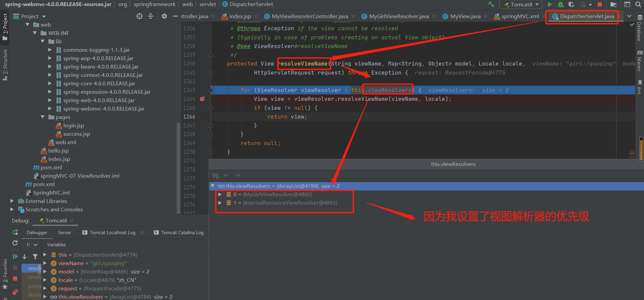Hide the Project panel with minus icon
Screen dimensions: 644x300
175,16
